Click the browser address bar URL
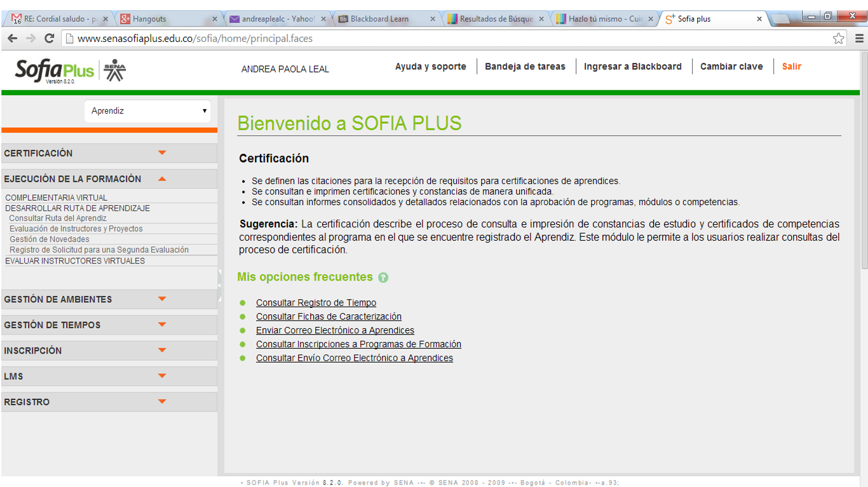This screenshot has width=868, height=487. tap(195, 39)
